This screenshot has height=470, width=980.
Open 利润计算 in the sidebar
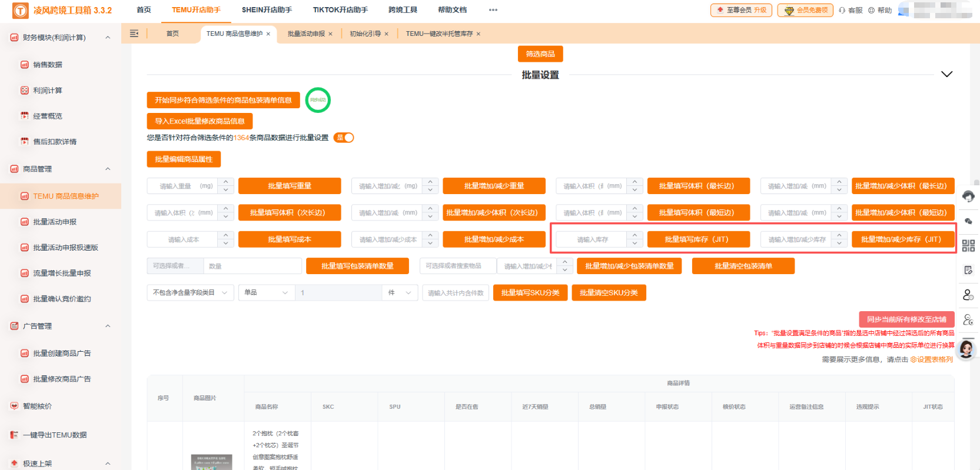[x=48, y=91]
